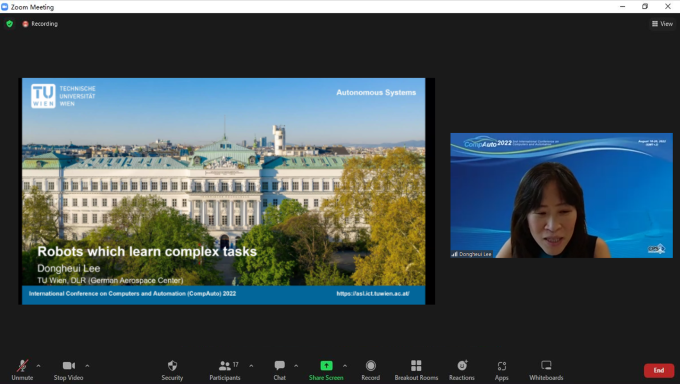Open the Participants panel
The image size is (680, 384).
pyautogui.click(x=225, y=371)
